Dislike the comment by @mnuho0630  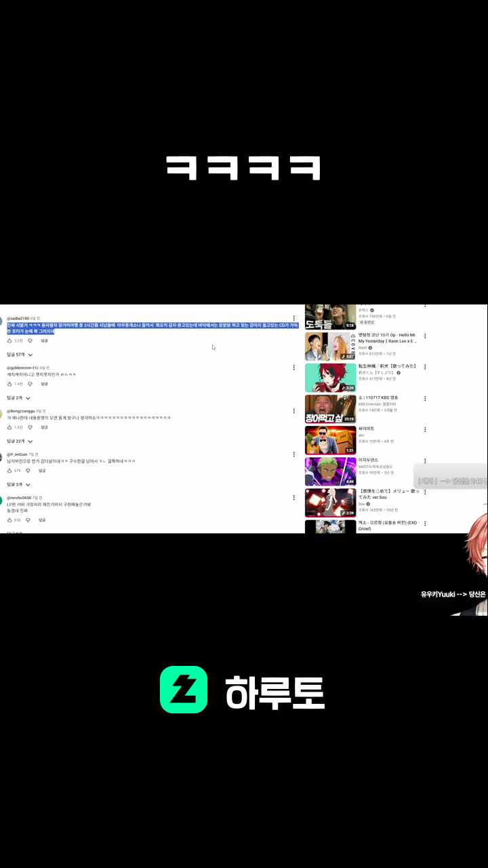click(28, 520)
